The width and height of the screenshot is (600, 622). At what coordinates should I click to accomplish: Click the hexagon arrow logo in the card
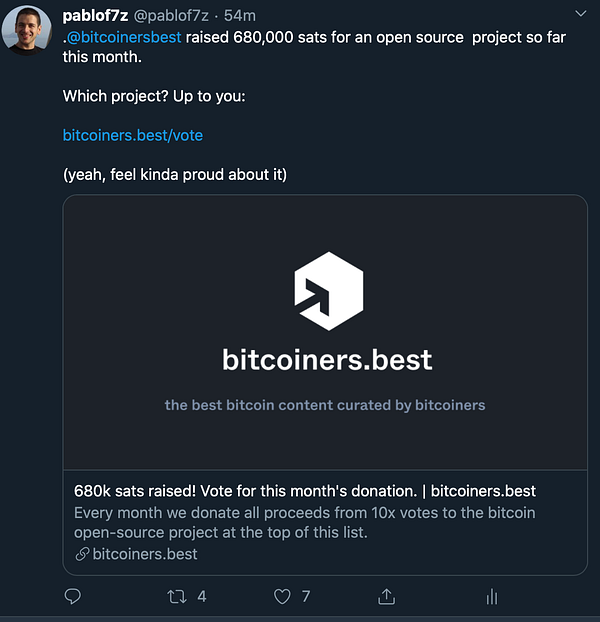(x=328, y=290)
